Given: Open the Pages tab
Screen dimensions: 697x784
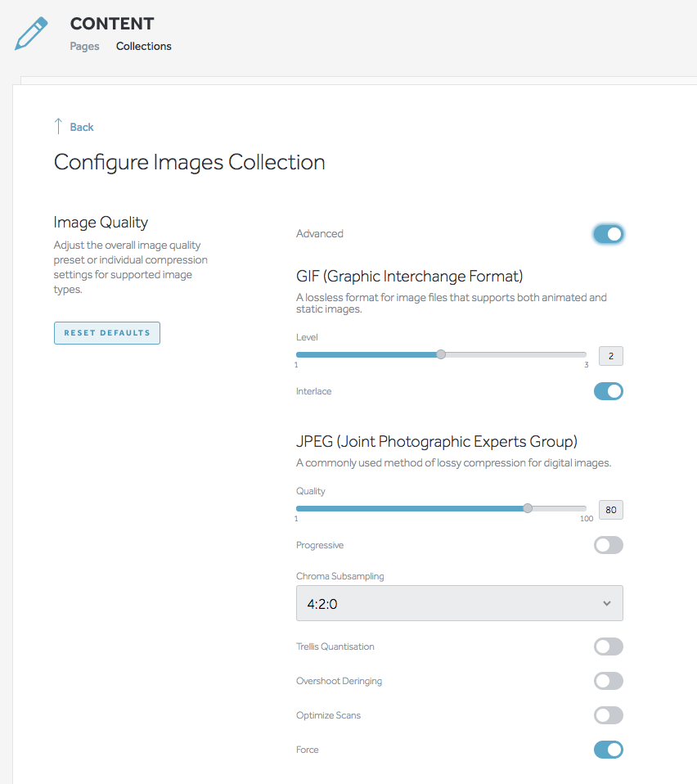Looking at the screenshot, I should [x=84, y=47].
